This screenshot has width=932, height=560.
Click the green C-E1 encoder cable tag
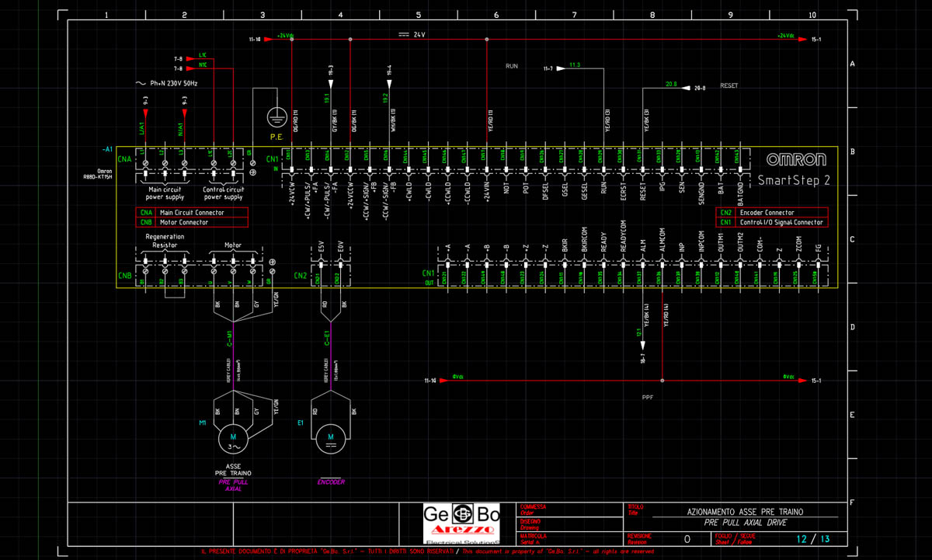[x=327, y=339]
